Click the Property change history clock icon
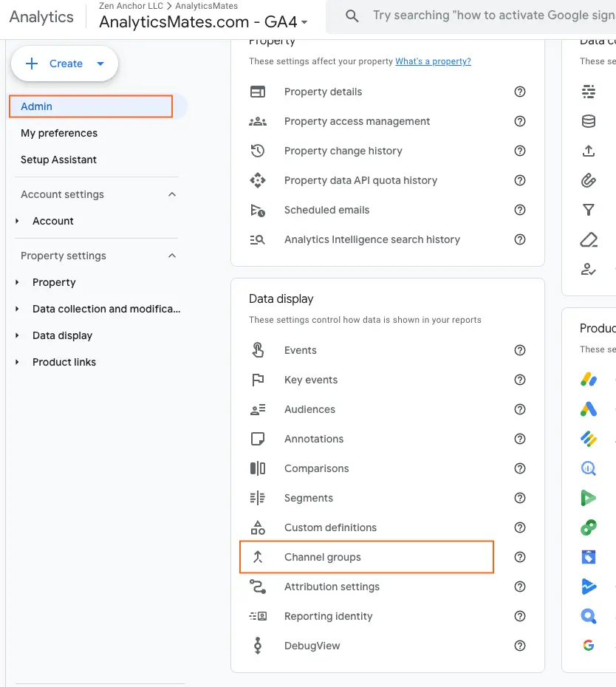The width and height of the screenshot is (616, 687). pos(258,151)
